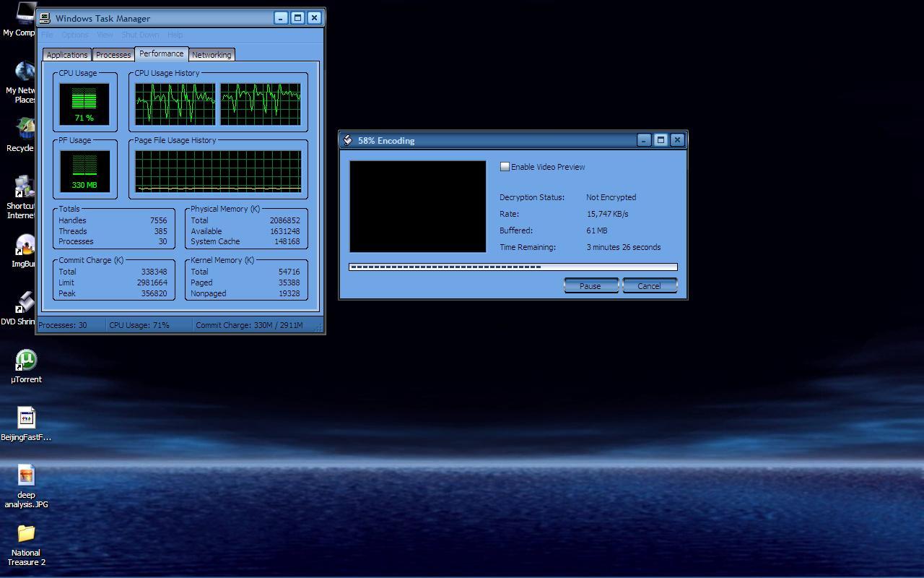Viewport: 924px width, 578px height.
Task: Open the Task Manager Options menu
Action: 74,35
